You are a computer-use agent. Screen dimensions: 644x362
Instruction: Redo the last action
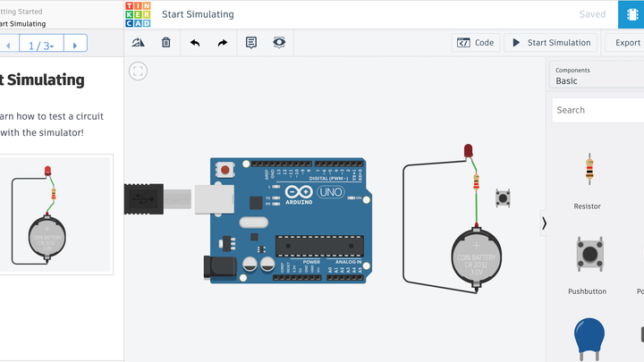point(222,43)
